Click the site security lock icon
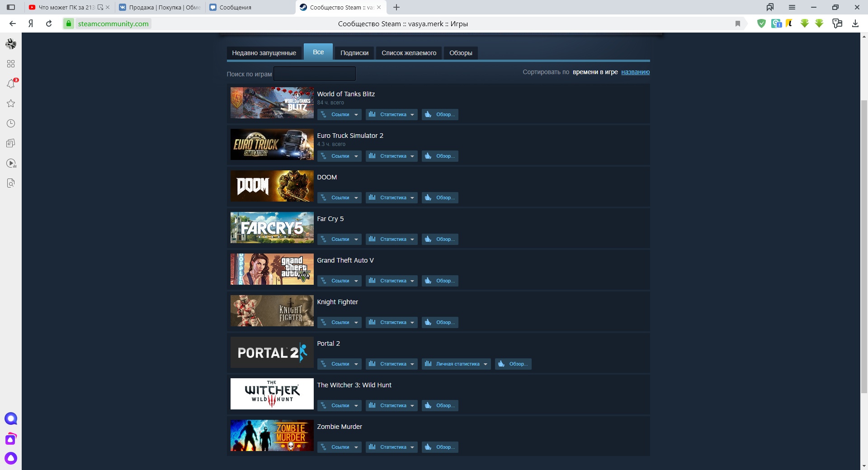 click(68, 23)
